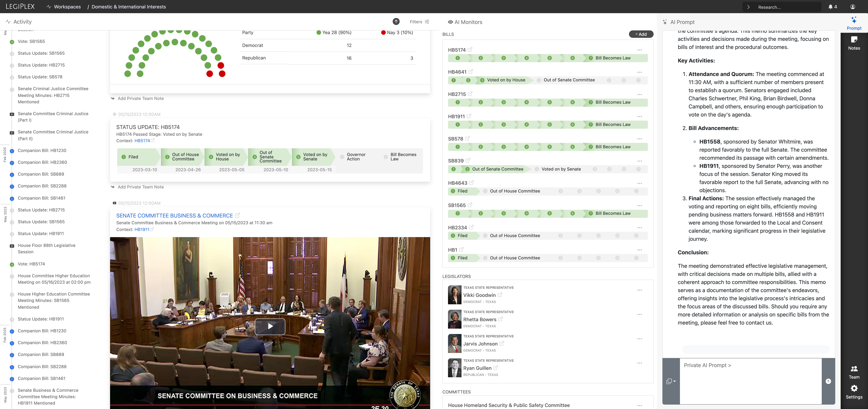Open Jarvis Johnson profile link icon
The height and width of the screenshot is (409, 868).
coord(502,343)
